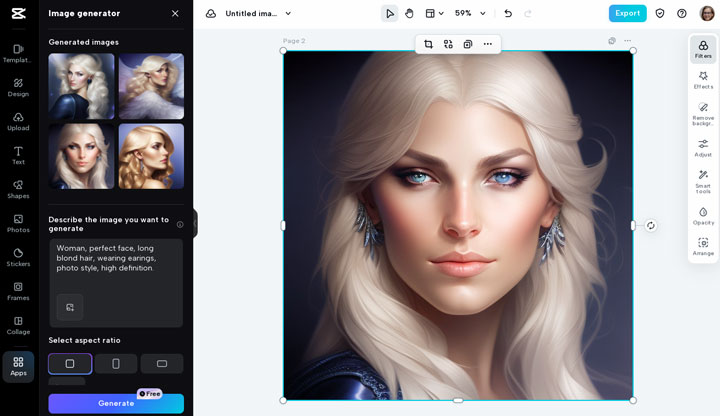Open the Shapes sidebar panel

[18, 189]
